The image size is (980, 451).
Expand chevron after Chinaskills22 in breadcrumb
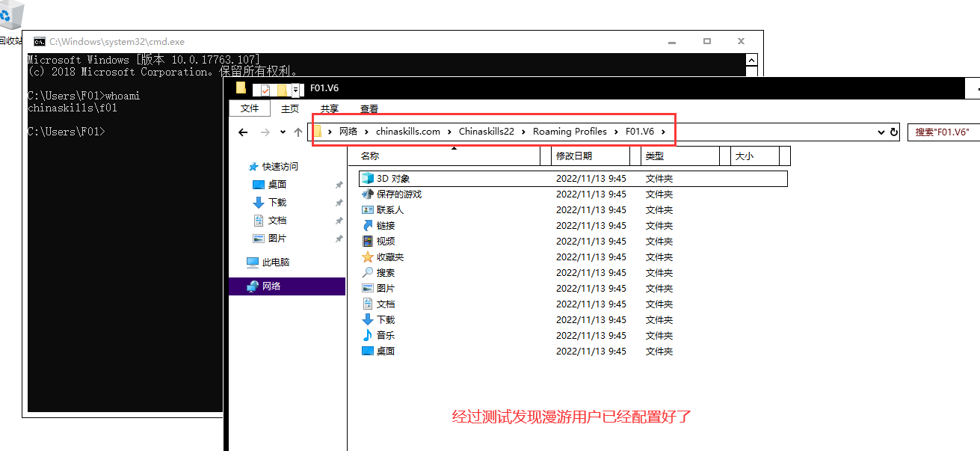524,132
